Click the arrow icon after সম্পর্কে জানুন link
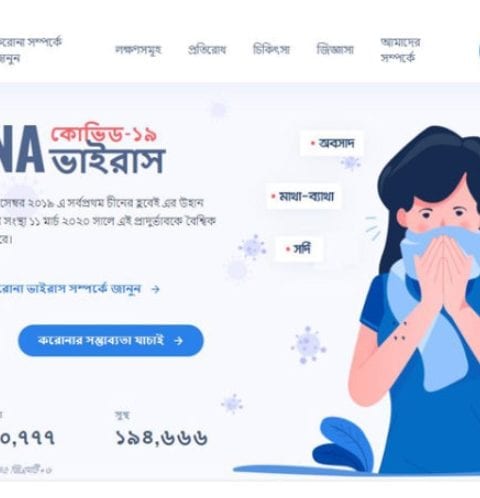The image size is (480, 498). click(155, 289)
